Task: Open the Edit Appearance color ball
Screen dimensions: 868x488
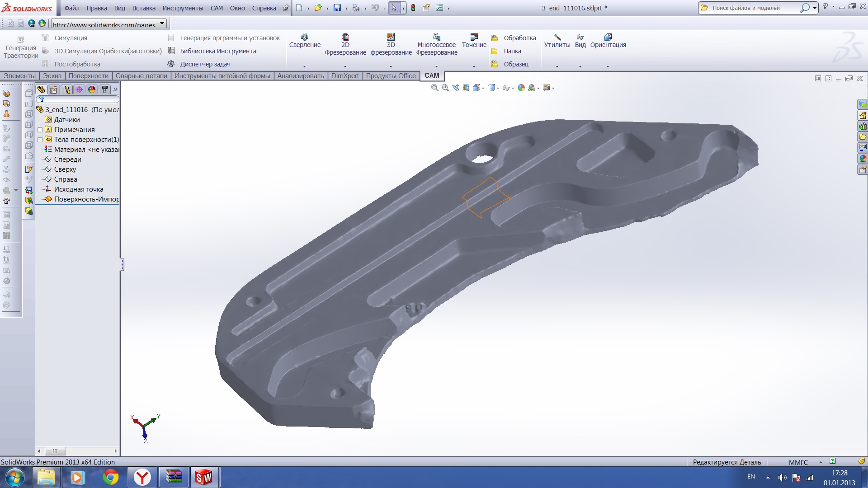Action: [521, 88]
